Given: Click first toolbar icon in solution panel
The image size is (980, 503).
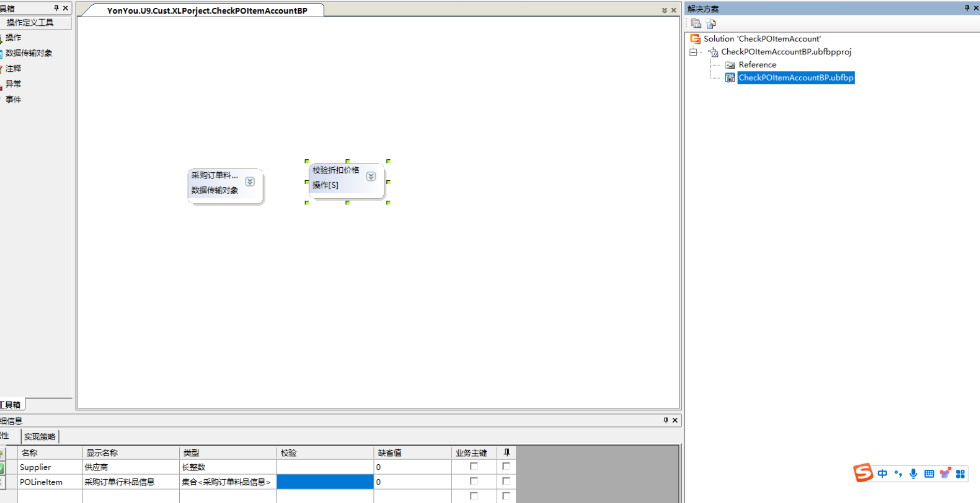Looking at the screenshot, I should [696, 23].
